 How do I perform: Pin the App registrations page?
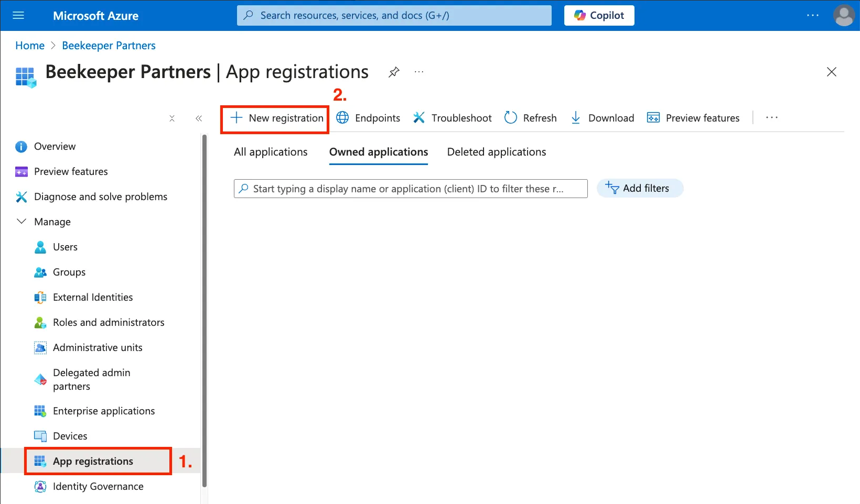(x=394, y=72)
